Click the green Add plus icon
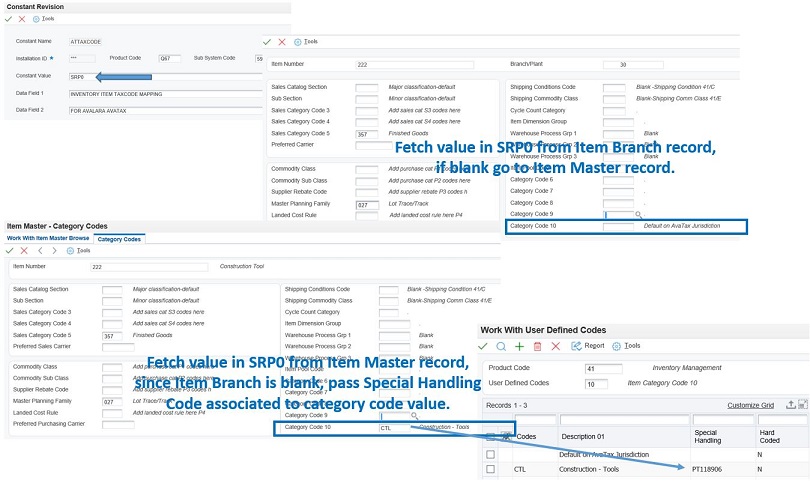Image resolution: width=810 pixels, height=486 pixels. (x=518, y=346)
